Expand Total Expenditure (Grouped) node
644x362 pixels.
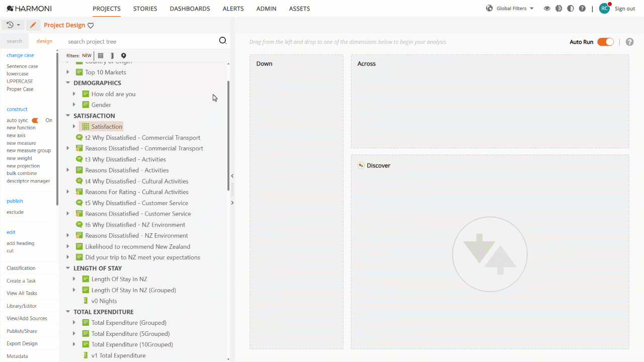(x=74, y=323)
